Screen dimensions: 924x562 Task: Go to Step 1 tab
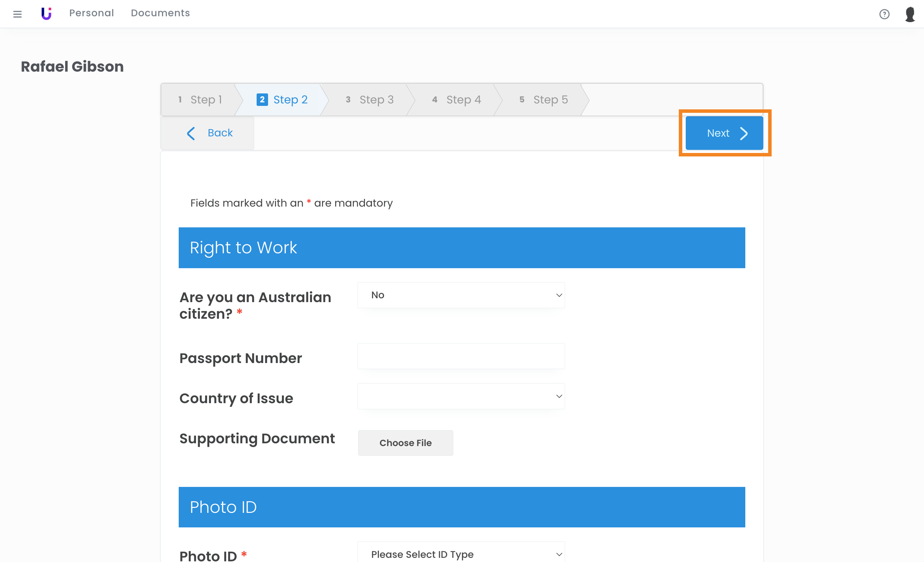point(201,100)
